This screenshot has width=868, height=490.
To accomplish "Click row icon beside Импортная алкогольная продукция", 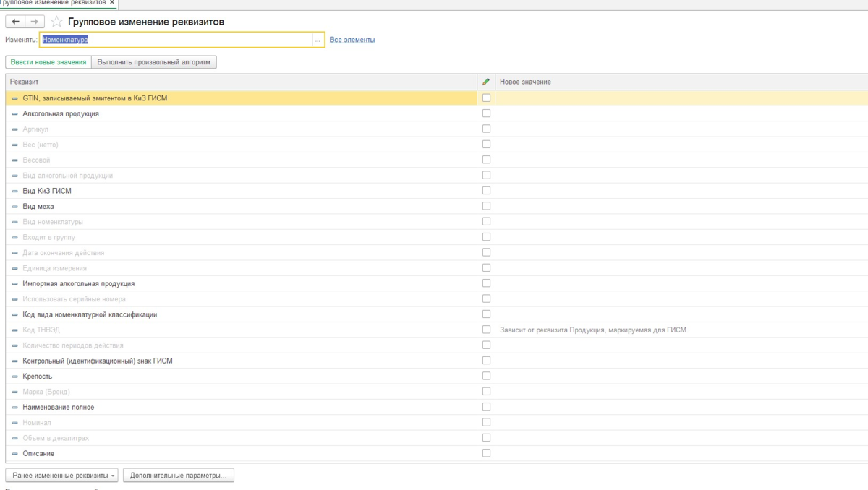I will tap(15, 284).
